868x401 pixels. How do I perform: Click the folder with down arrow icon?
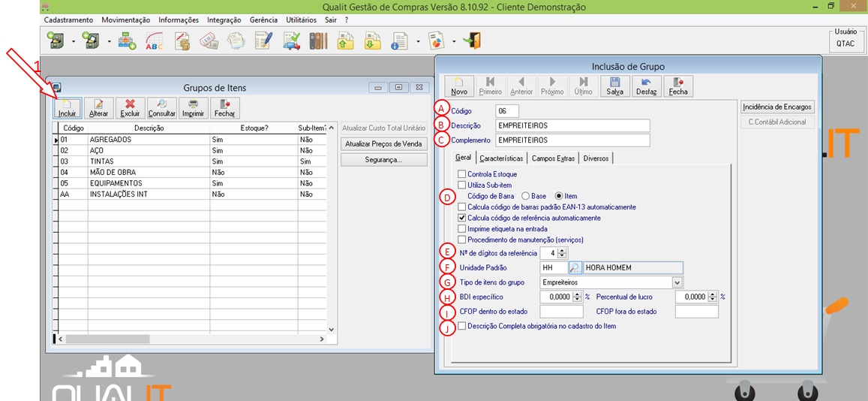point(373,41)
